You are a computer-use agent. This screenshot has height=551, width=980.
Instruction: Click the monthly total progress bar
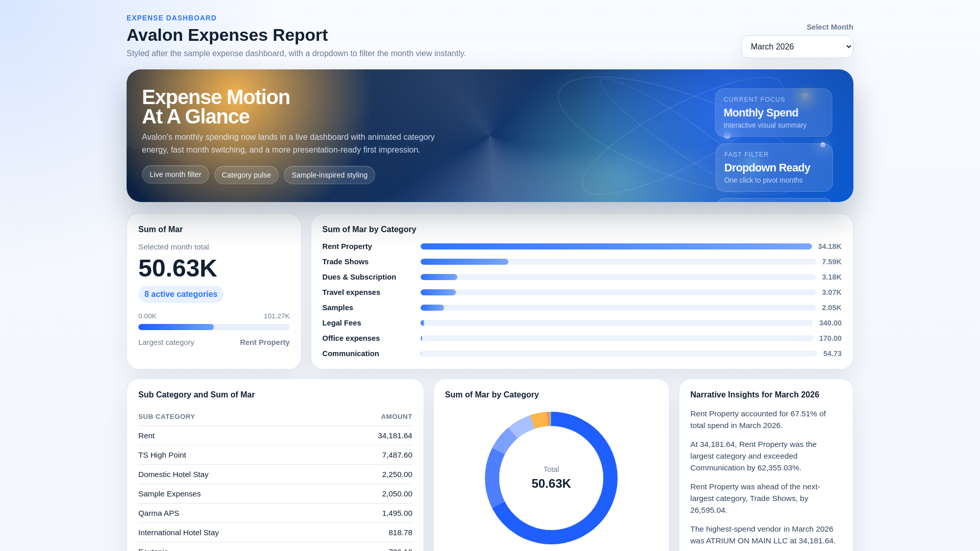coord(213,327)
